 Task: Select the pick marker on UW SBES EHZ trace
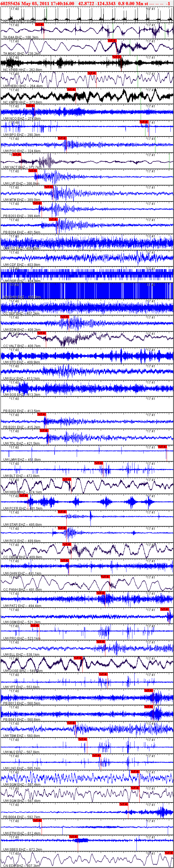[73, 837]
